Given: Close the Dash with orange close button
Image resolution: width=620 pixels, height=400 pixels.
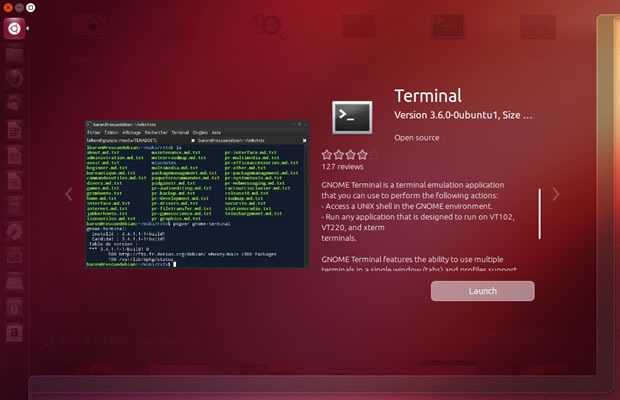Looking at the screenshot, I should [8, 7].
